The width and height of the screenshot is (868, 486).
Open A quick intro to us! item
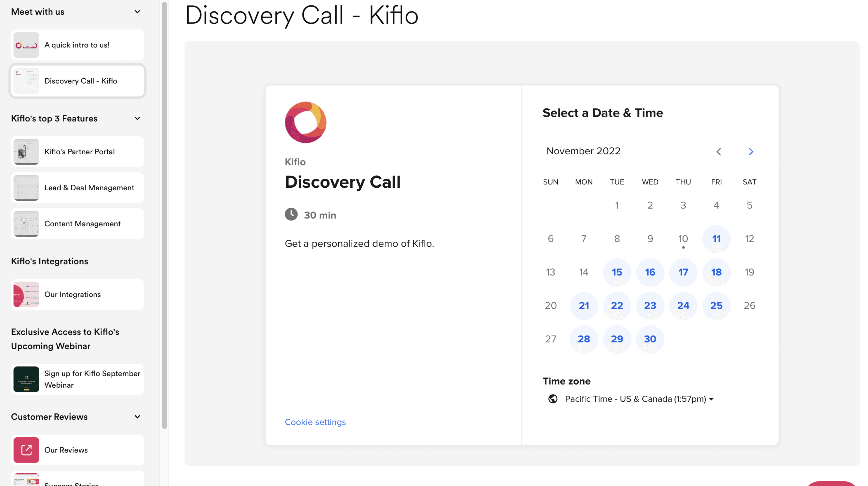pyautogui.click(x=78, y=45)
